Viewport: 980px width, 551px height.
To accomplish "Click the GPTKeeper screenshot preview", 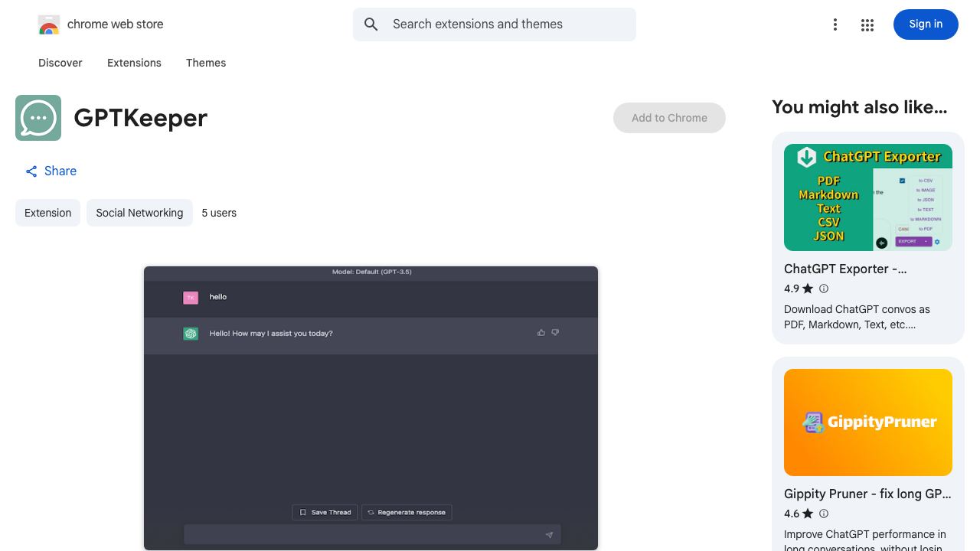I will coord(371,408).
